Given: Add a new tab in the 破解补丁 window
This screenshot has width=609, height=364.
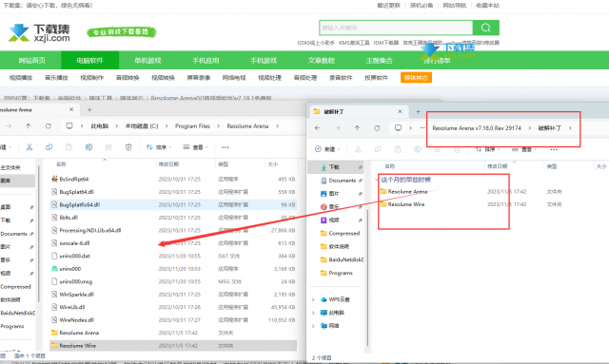Looking at the screenshot, I should click(418, 112).
